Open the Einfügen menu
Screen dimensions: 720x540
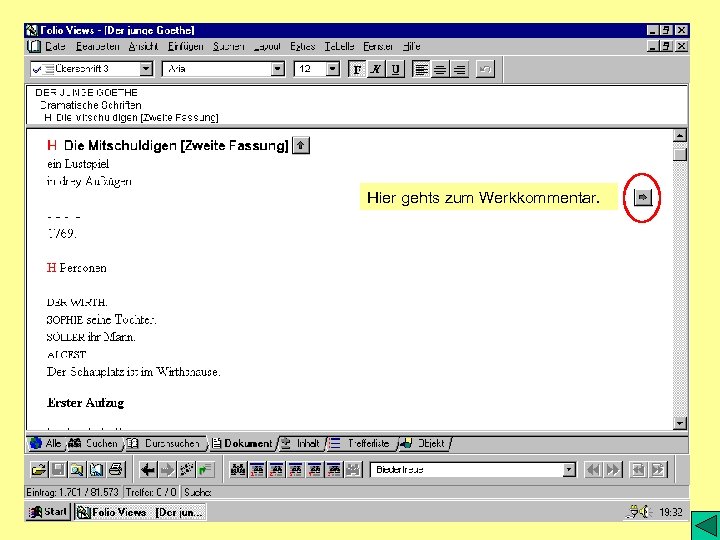click(186, 46)
